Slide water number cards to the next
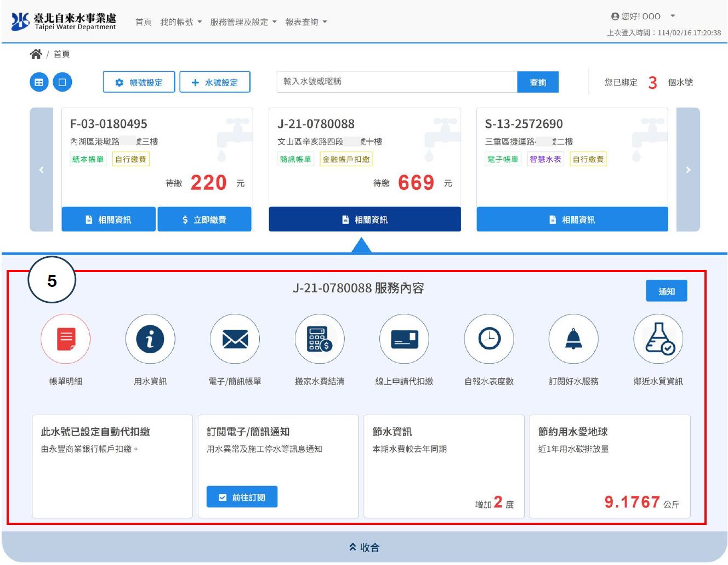This screenshot has width=728, height=565. click(x=689, y=169)
